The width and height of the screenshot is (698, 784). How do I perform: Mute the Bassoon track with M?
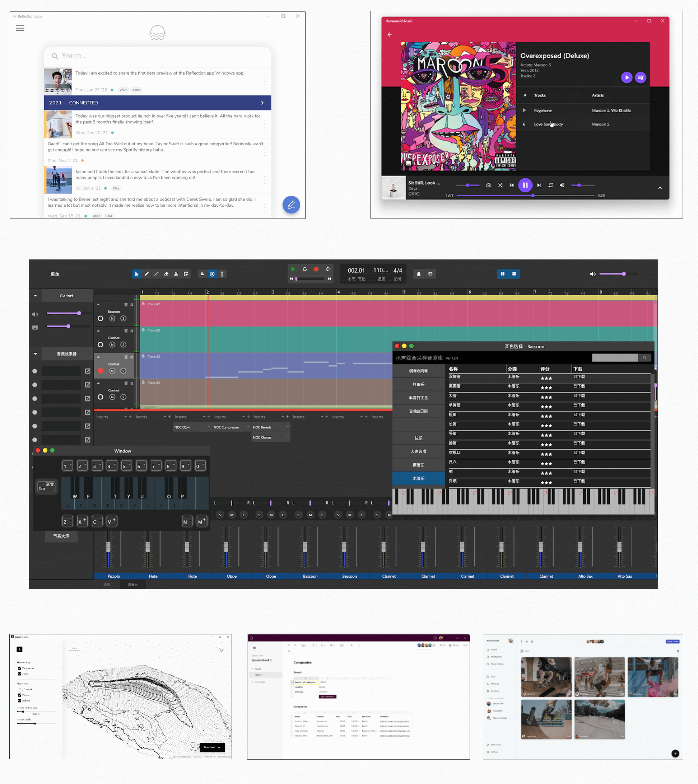click(x=112, y=318)
